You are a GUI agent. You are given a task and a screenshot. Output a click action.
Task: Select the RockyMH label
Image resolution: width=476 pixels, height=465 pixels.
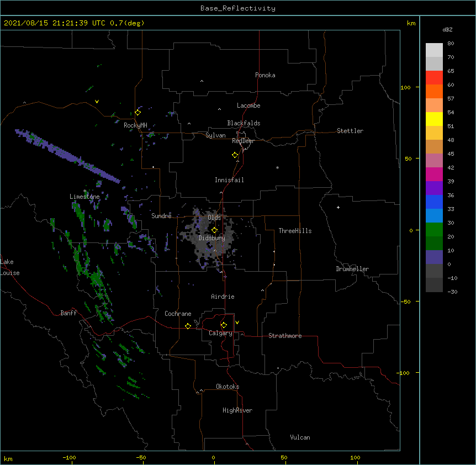135,125
